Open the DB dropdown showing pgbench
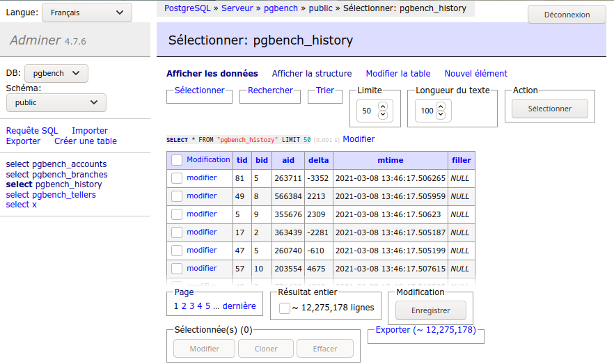This screenshot has width=614, height=364. click(x=56, y=73)
